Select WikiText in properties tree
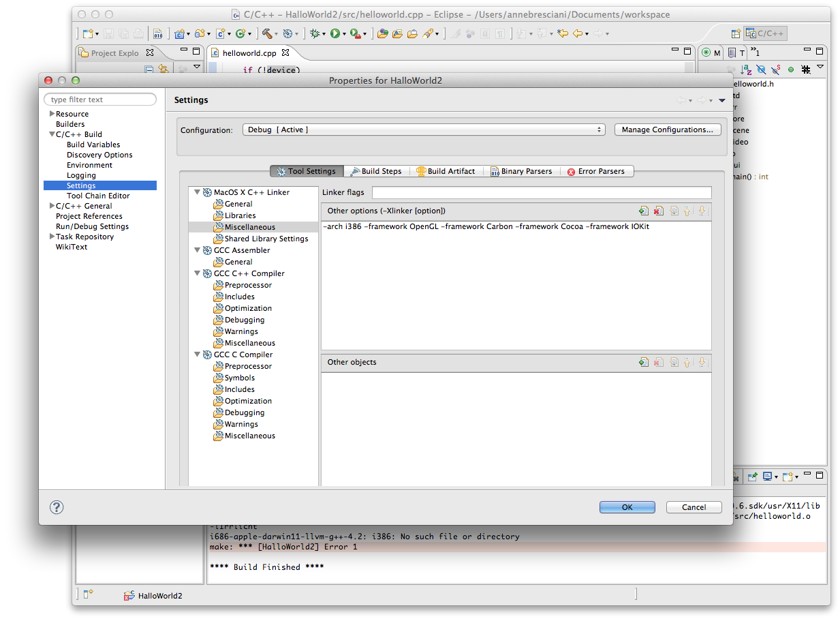Viewport: 840px width, 619px height. (72, 247)
